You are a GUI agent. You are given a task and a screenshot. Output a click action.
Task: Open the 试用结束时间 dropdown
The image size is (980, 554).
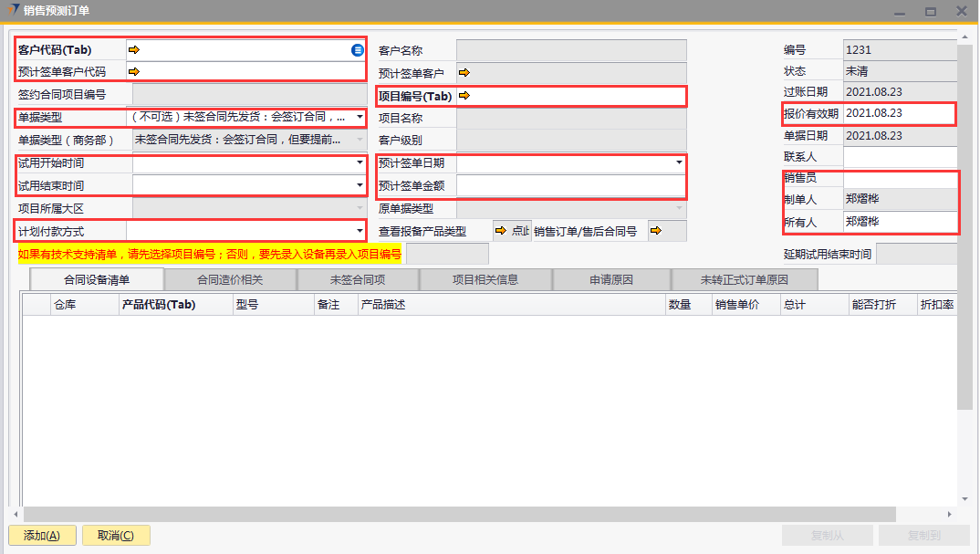(x=360, y=185)
